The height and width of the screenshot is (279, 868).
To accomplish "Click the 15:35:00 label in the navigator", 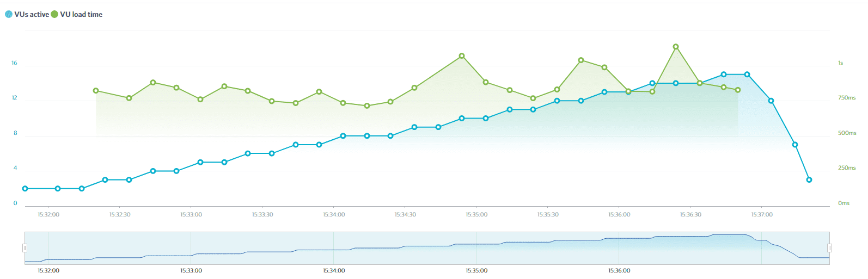I will (x=476, y=270).
